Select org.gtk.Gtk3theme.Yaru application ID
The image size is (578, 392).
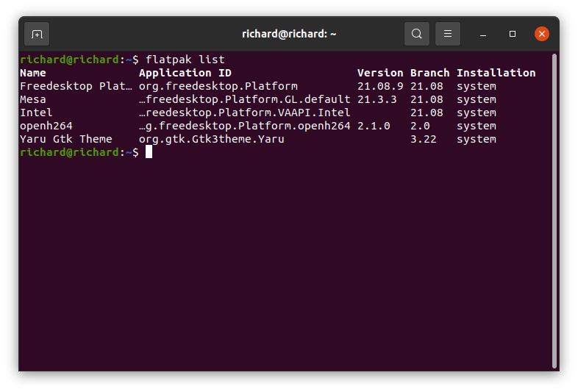point(212,140)
